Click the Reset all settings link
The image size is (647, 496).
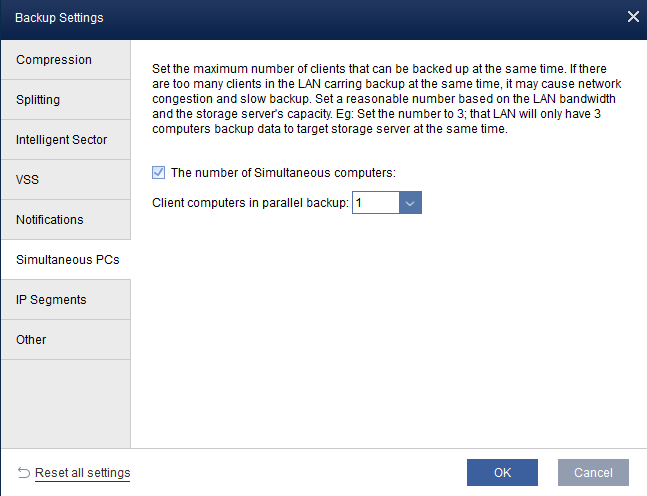point(82,473)
